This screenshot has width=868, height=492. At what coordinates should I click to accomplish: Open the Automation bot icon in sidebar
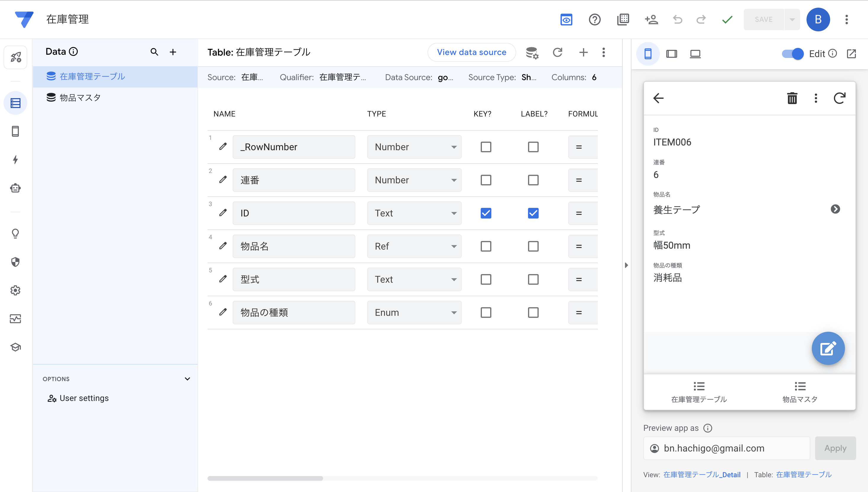(15, 188)
